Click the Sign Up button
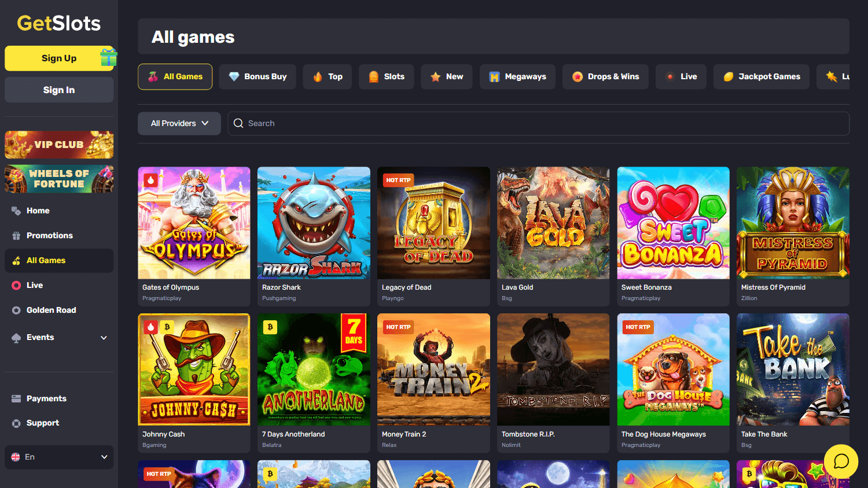Viewport: 868px width, 488px height. [x=59, y=58]
